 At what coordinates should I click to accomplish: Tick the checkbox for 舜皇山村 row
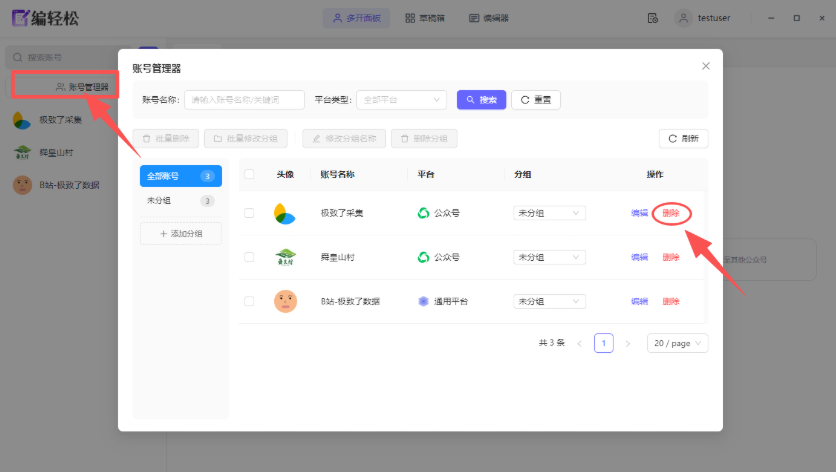249,257
